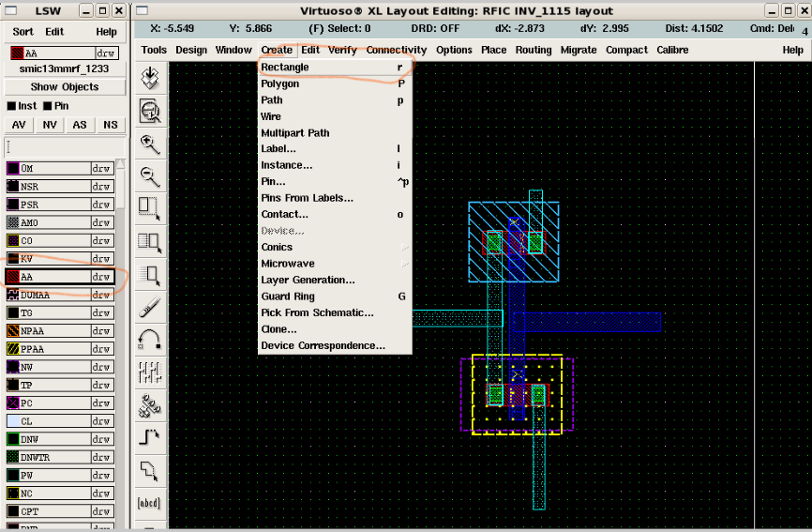
Task: Click the smic13mmrf_1233 technology label
Action: pos(64,68)
